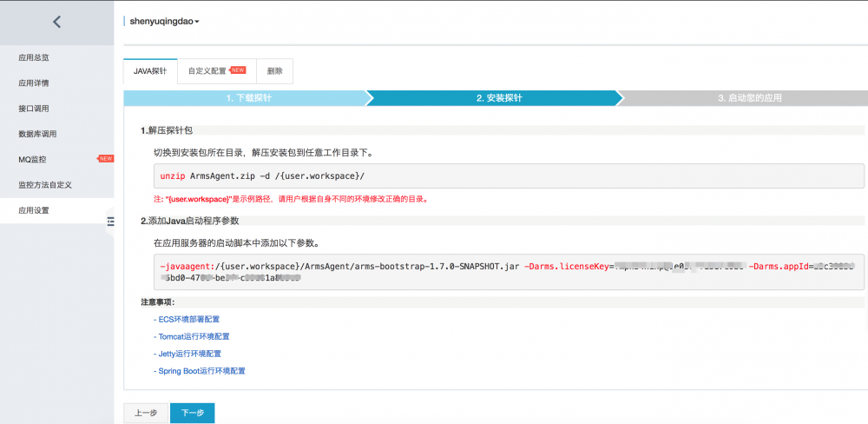Toggle the sidebar collapse handle icon
Viewport: 868px width, 424px height.
click(x=111, y=222)
